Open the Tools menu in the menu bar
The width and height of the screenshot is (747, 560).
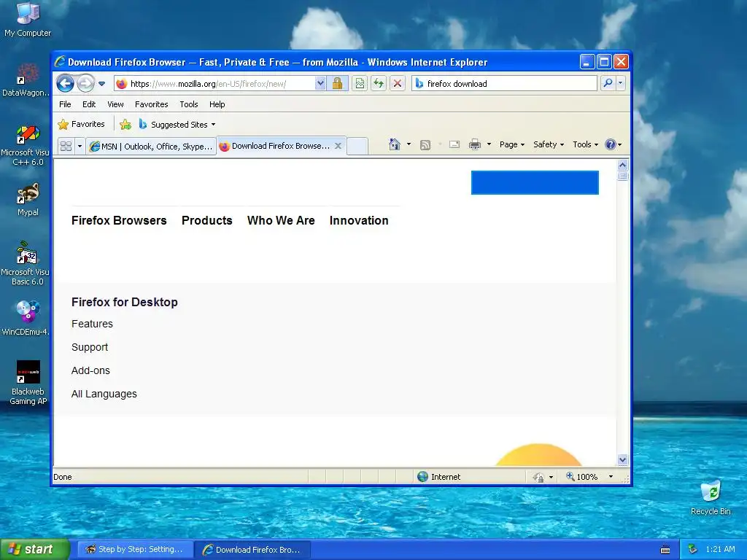click(189, 104)
